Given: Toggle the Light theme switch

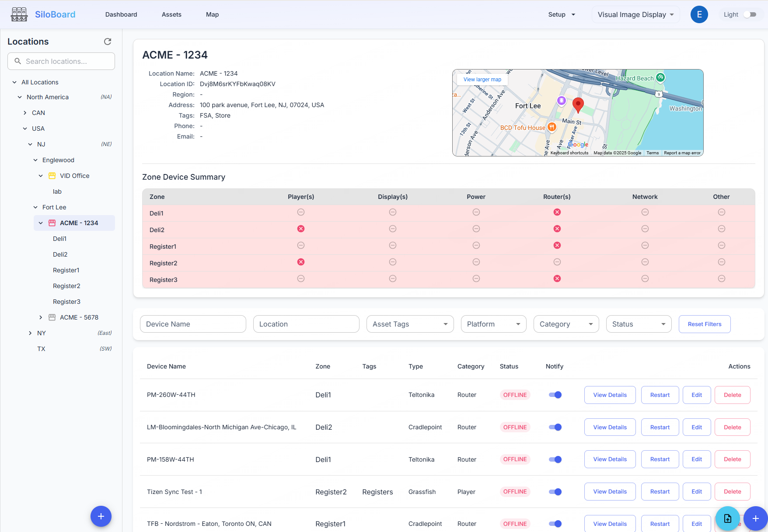Looking at the screenshot, I should (x=750, y=14).
